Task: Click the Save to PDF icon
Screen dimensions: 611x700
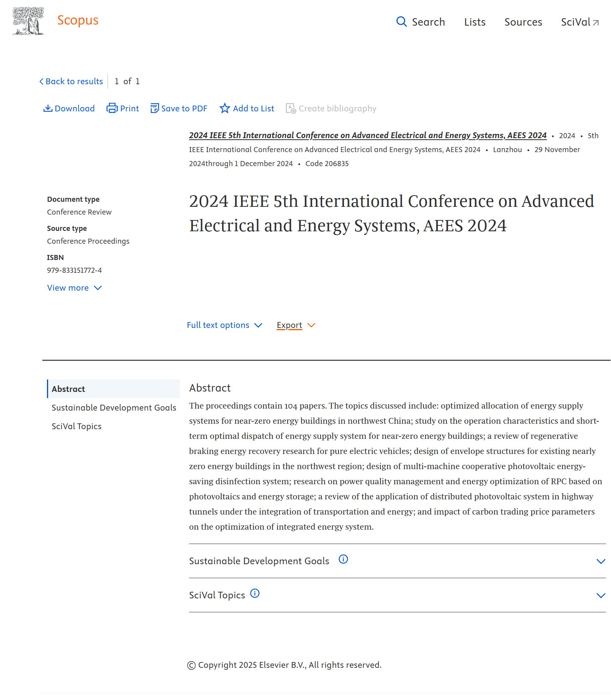Action: 154,108
